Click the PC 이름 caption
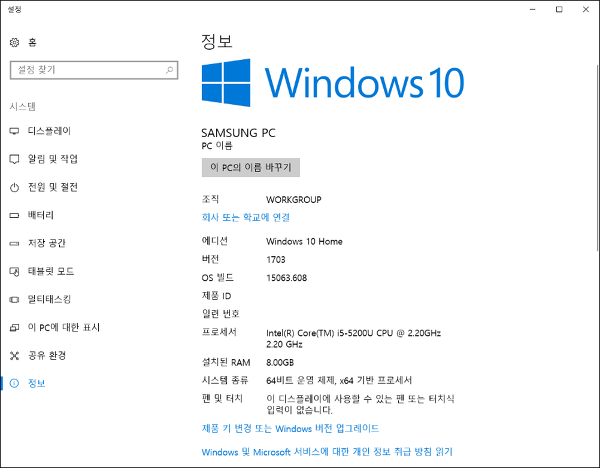 (x=217, y=146)
